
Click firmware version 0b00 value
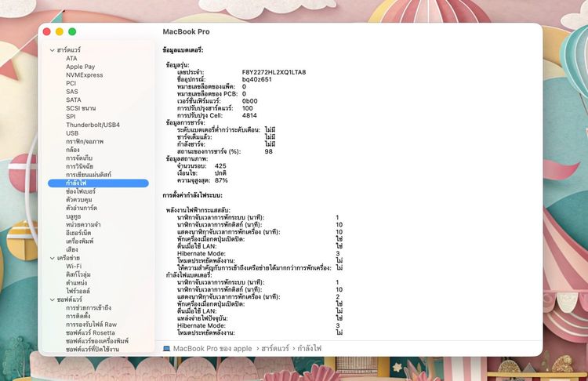click(250, 101)
